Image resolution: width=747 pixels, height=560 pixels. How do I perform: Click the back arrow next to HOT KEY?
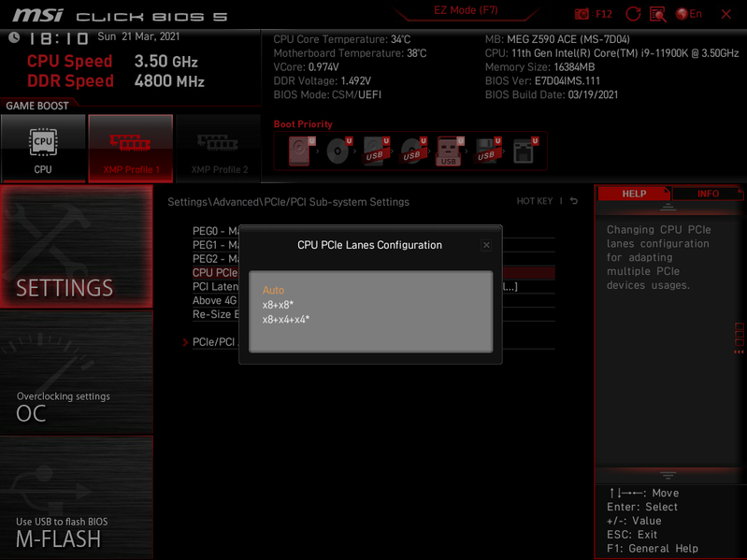point(574,201)
